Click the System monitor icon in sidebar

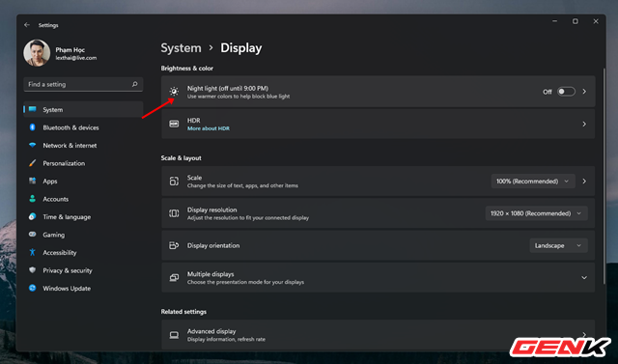[x=33, y=109]
